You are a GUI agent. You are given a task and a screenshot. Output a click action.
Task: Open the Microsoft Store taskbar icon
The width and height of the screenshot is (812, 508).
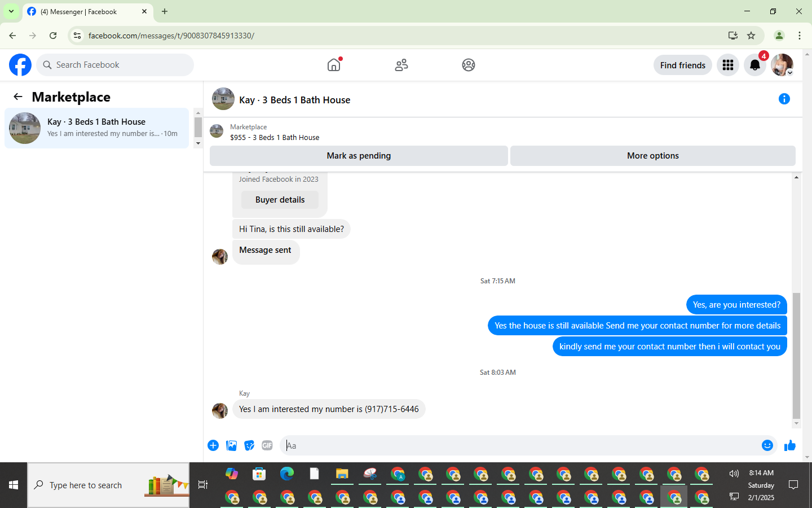point(259,474)
